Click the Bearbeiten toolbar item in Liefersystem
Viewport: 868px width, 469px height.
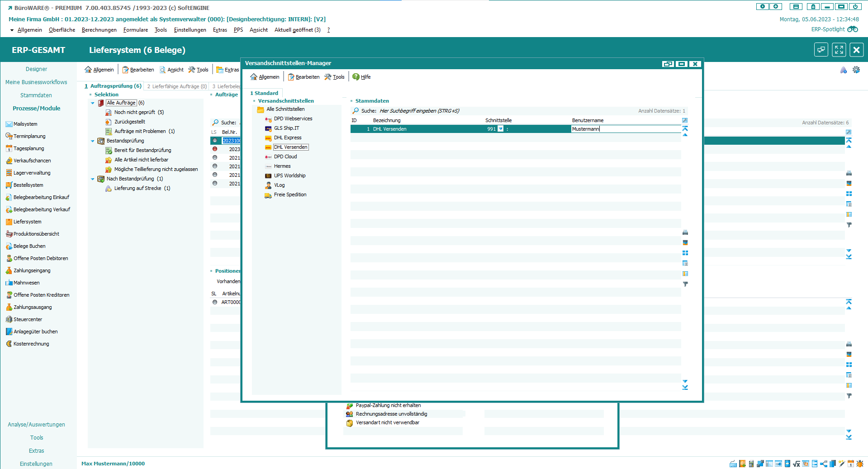point(138,70)
